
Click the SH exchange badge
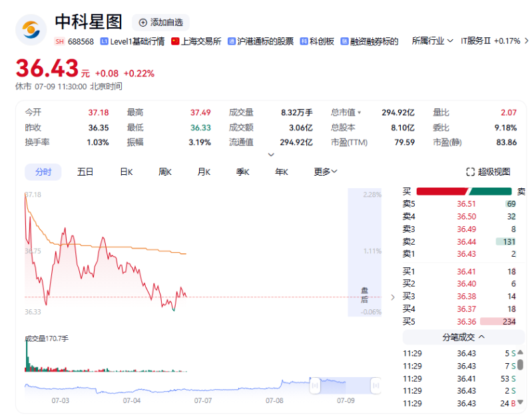59,42
